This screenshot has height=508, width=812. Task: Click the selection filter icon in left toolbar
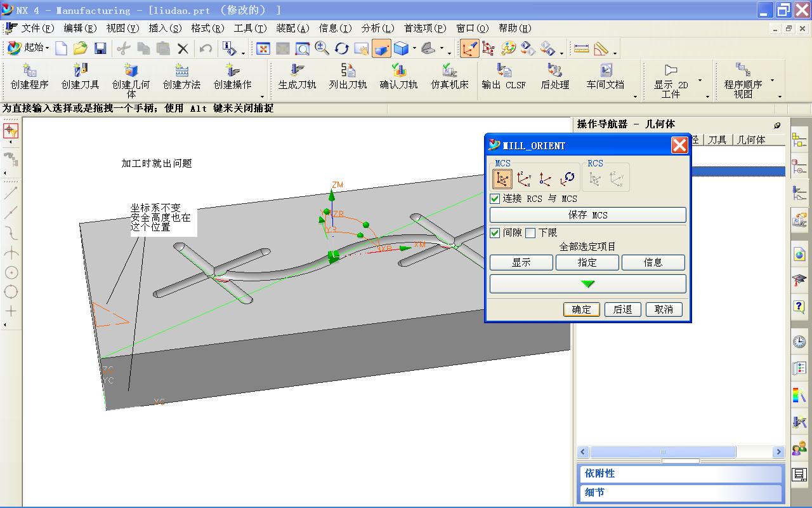coord(10,130)
